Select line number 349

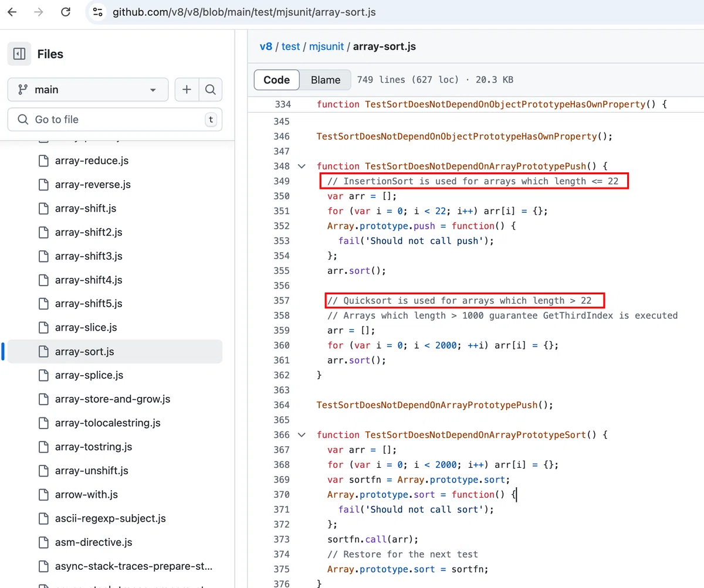(282, 181)
